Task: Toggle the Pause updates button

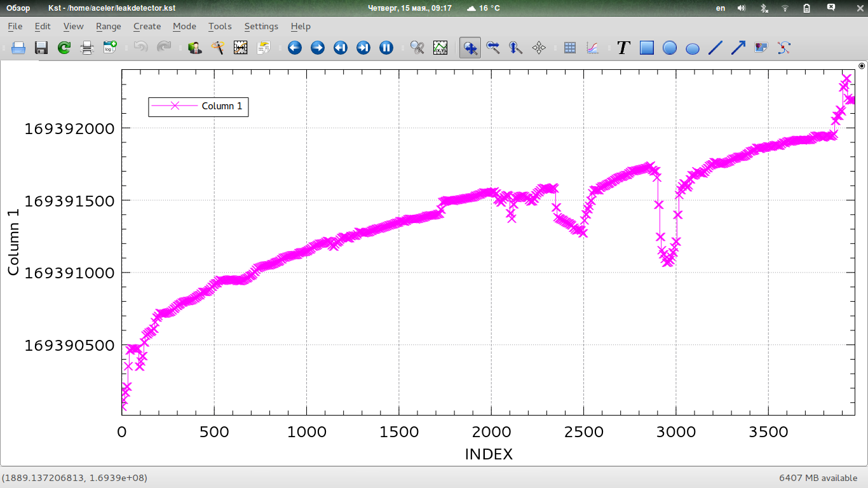Action: [386, 48]
